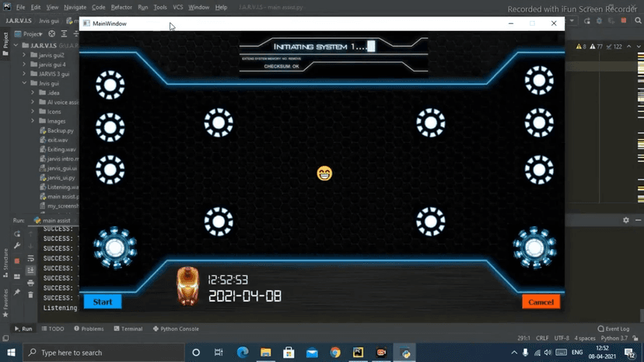Click the trash clear-all icon in Run console
Screen dimensions: 644x362
tap(31, 294)
